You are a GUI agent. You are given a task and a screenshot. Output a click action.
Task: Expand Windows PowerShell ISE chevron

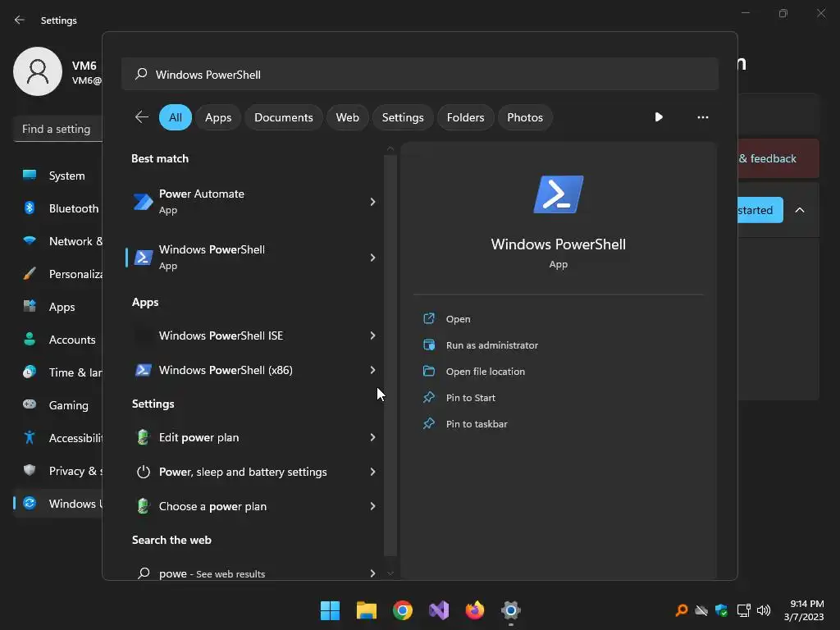(x=372, y=336)
